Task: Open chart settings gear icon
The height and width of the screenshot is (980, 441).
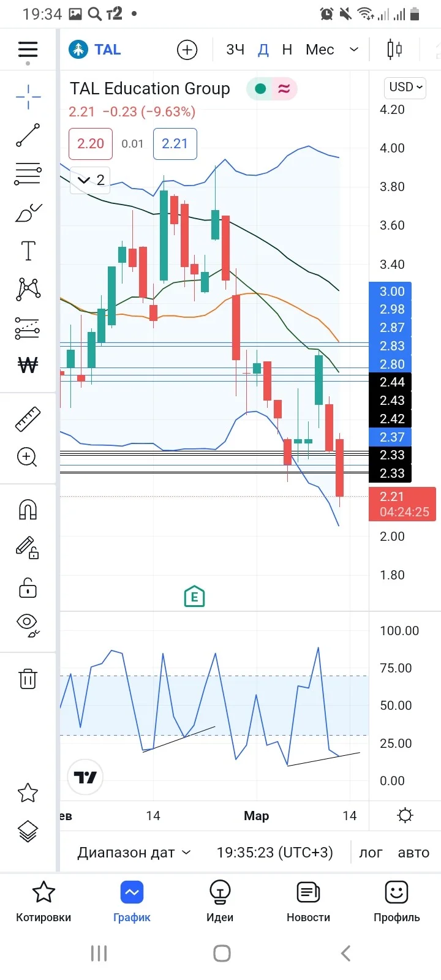Action: (405, 815)
